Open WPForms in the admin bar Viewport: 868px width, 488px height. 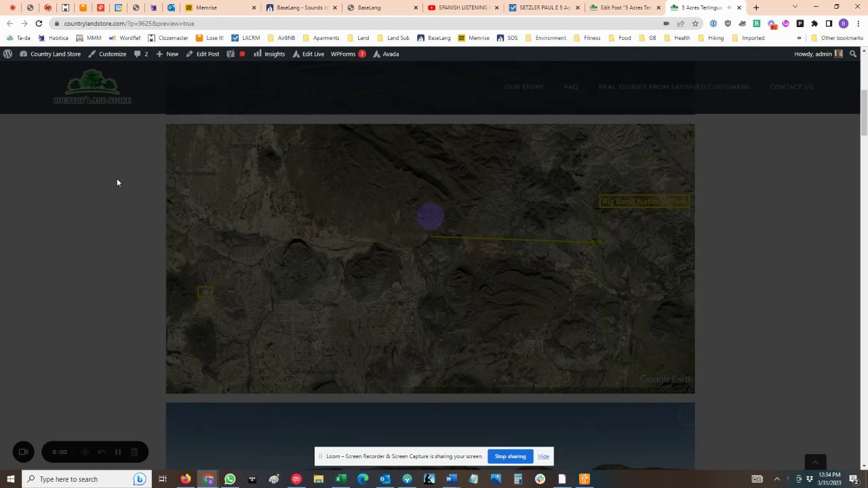(x=348, y=54)
